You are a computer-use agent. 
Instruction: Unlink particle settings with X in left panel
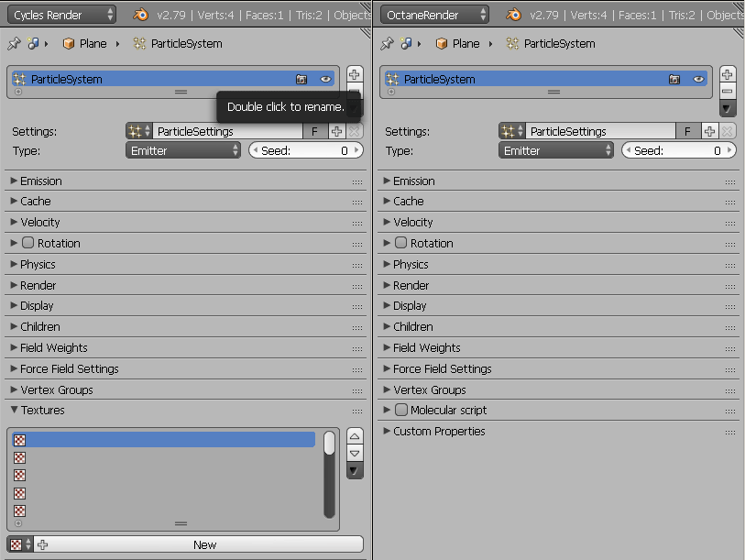click(355, 131)
